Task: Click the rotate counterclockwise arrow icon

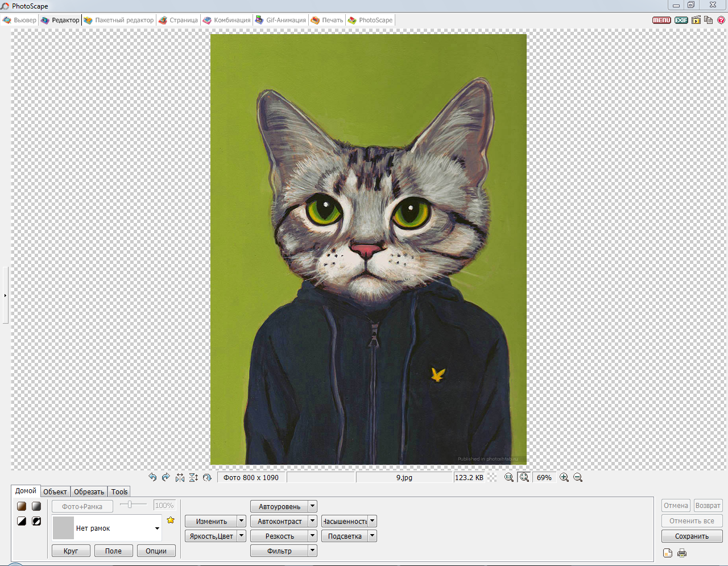Action: (152, 477)
